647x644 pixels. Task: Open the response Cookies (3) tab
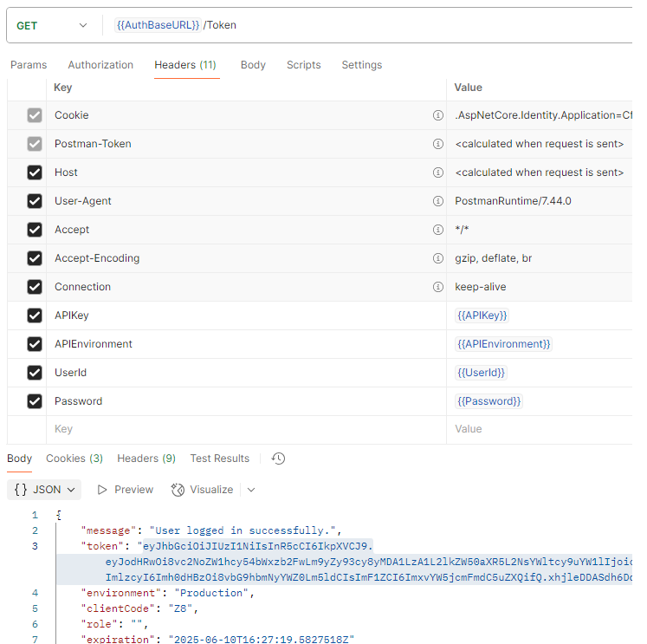[74, 459]
